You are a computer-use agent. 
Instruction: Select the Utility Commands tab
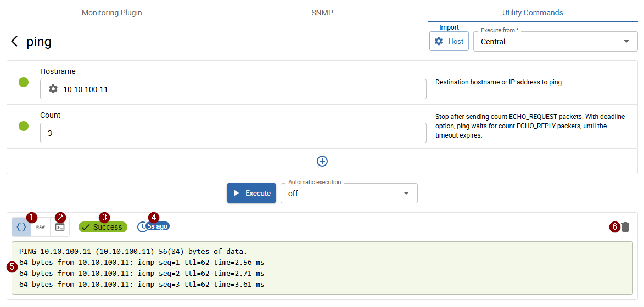click(x=533, y=13)
